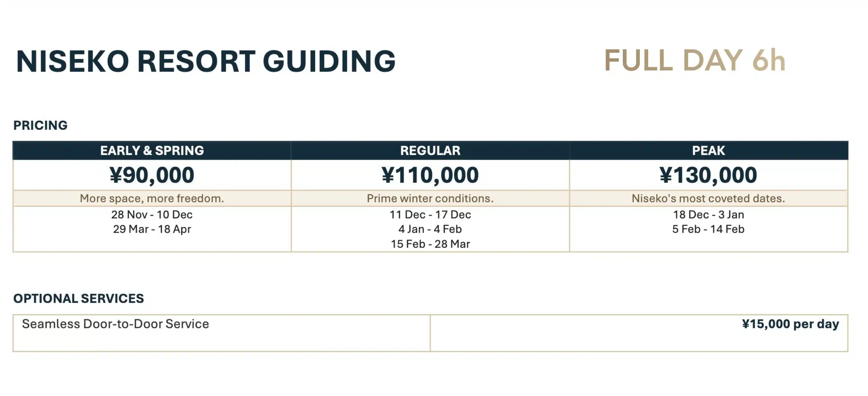Click the ¥90,000 price
The image size is (868, 396).
tap(152, 175)
